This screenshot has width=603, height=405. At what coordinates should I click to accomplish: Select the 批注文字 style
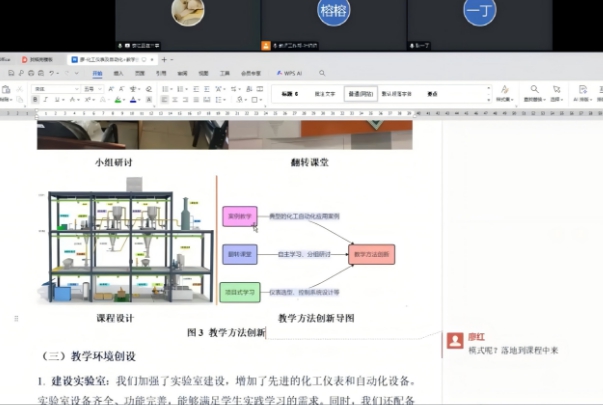pyautogui.click(x=325, y=94)
